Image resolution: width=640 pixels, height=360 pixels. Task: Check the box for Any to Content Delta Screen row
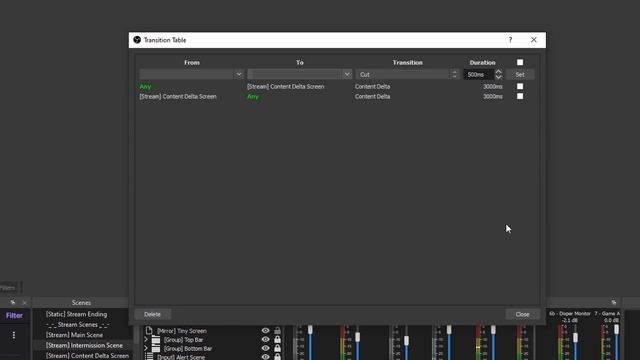[x=520, y=86]
